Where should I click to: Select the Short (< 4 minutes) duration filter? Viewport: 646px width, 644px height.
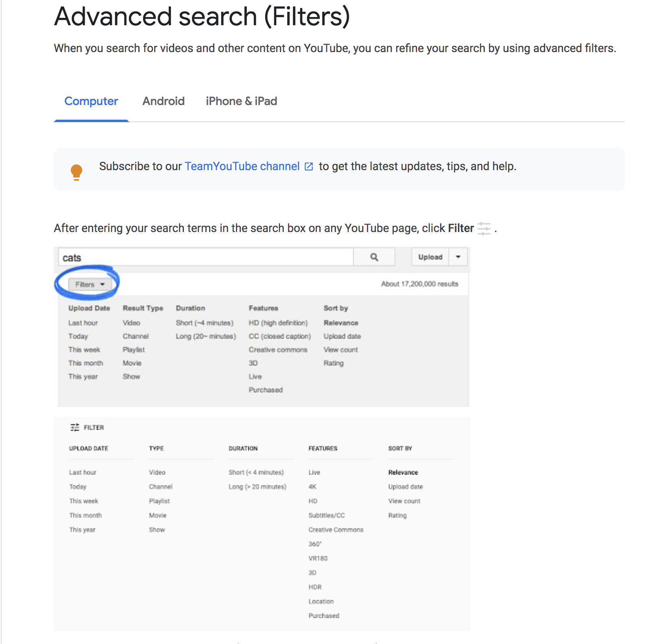coord(256,472)
